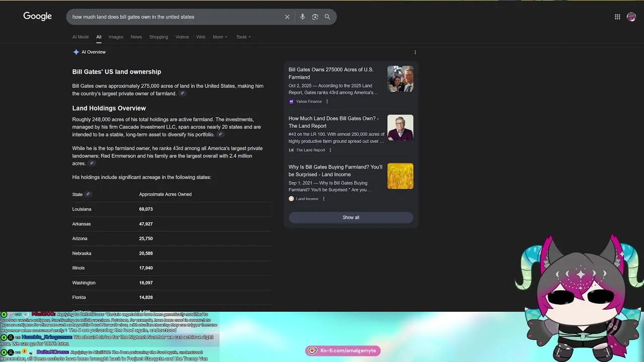
Task: Select the Florida state cell
Action: (x=79, y=297)
